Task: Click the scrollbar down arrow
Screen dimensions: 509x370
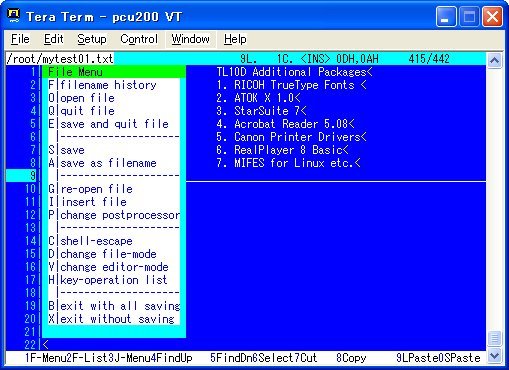Action: [494, 355]
